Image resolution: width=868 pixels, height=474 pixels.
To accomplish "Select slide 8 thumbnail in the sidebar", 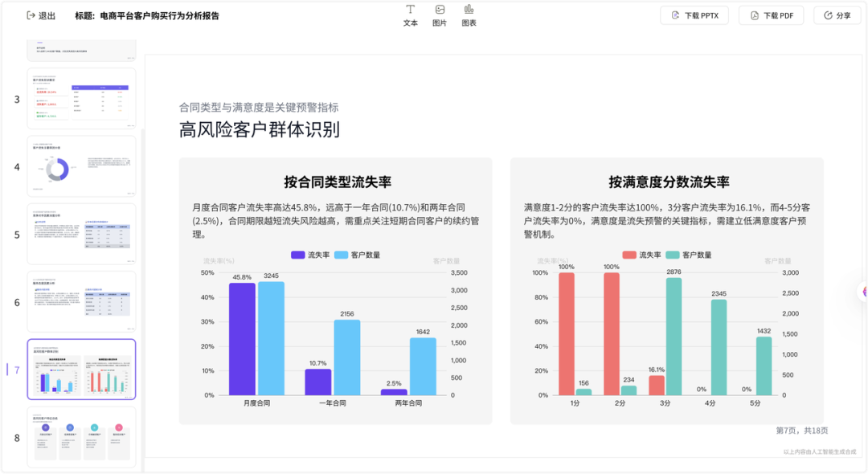I will (81, 437).
